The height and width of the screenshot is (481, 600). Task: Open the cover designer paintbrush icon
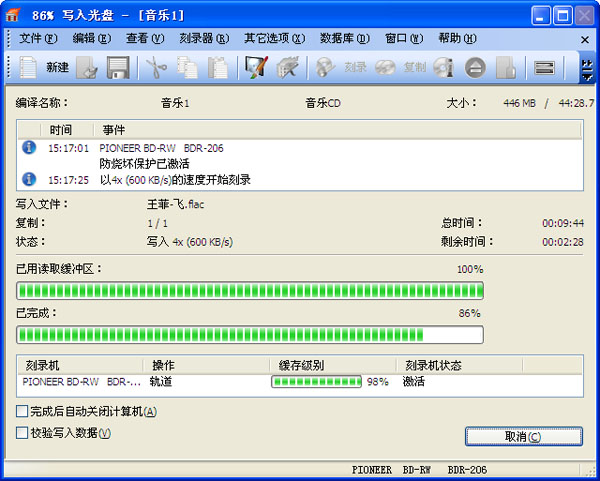256,67
